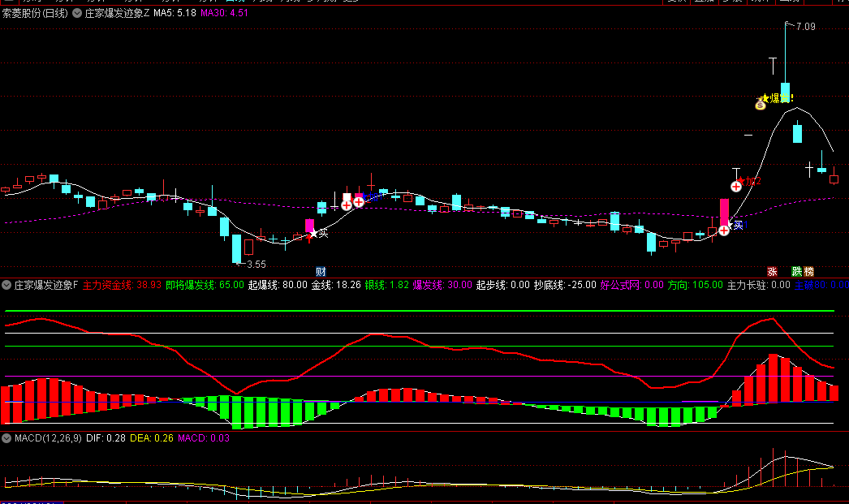
Task: Click the plus circle at 买1 signal
Action: pos(724,230)
